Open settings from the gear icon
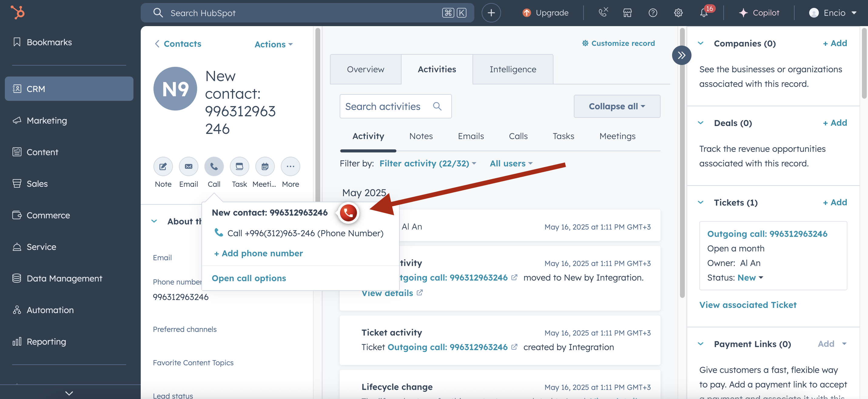868x399 pixels. [x=678, y=13]
